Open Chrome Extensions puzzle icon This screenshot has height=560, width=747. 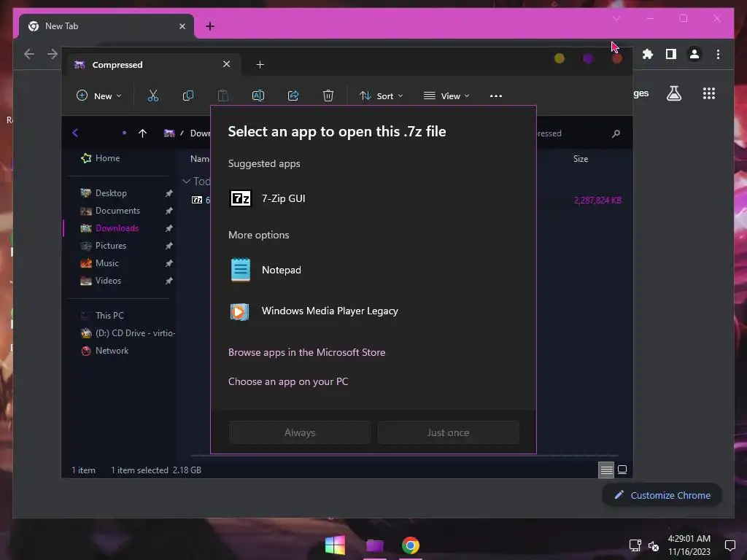pyautogui.click(x=648, y=54)
